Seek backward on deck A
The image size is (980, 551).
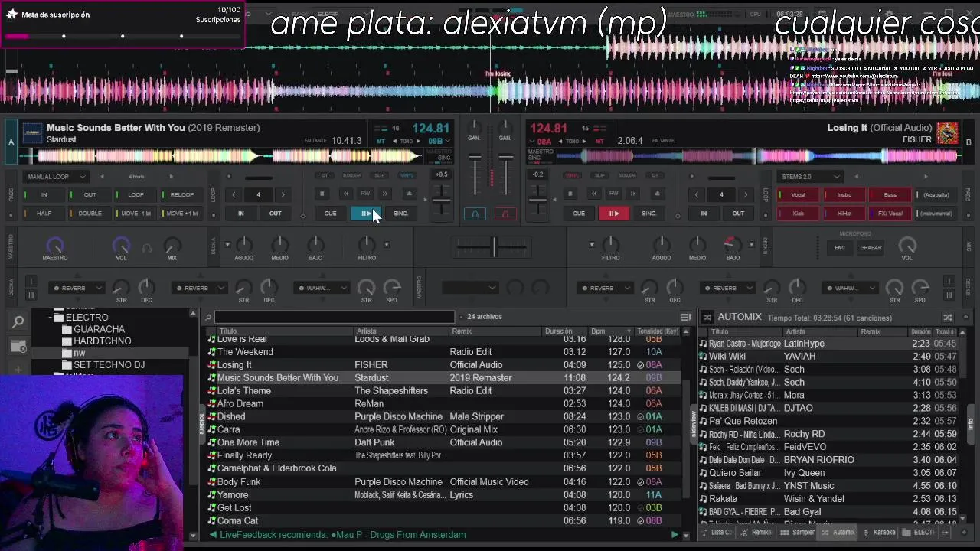coord(346,194)
